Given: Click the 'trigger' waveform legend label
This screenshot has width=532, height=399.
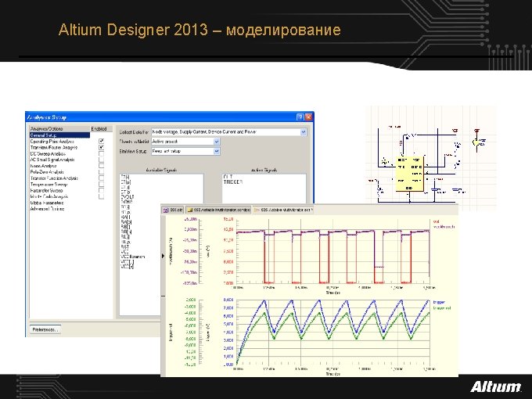Looking at the screenshot, I should (x=439, y=302).
